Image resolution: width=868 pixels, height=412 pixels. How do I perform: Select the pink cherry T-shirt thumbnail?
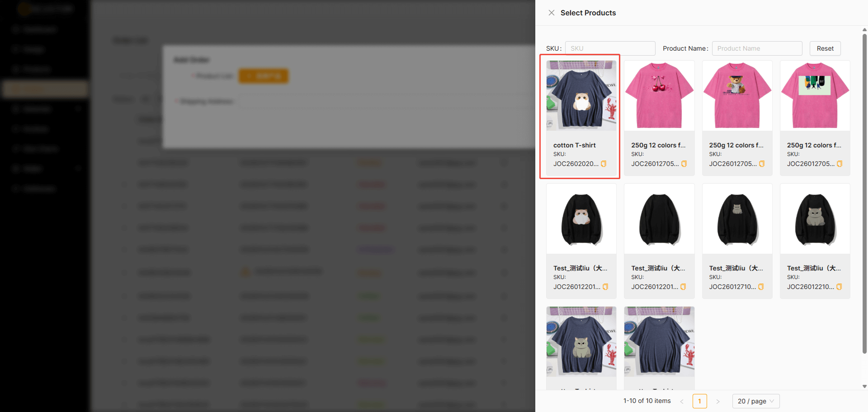pos(659,96)
